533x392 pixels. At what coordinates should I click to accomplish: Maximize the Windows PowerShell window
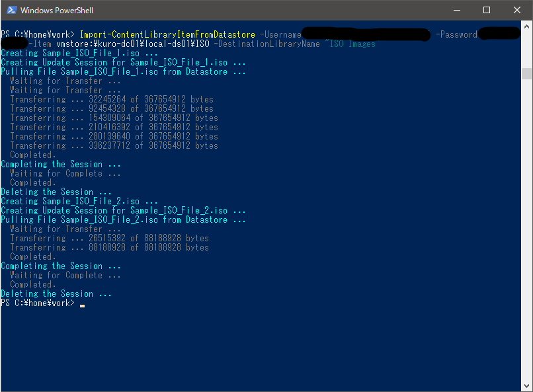tap(487, 10)
